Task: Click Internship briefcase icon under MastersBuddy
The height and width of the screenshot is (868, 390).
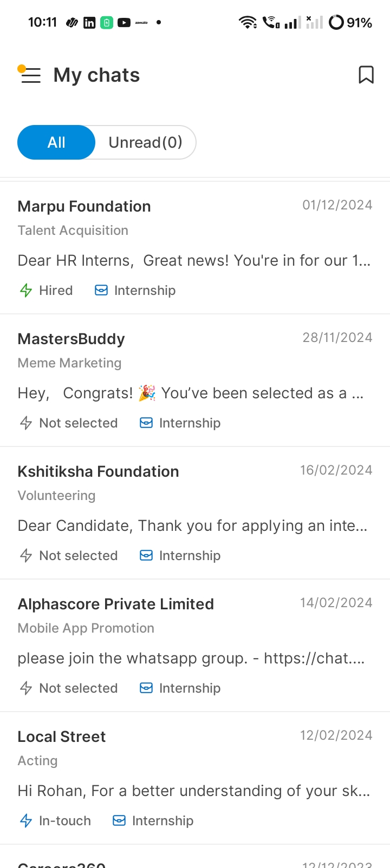Action: point(146,423)
